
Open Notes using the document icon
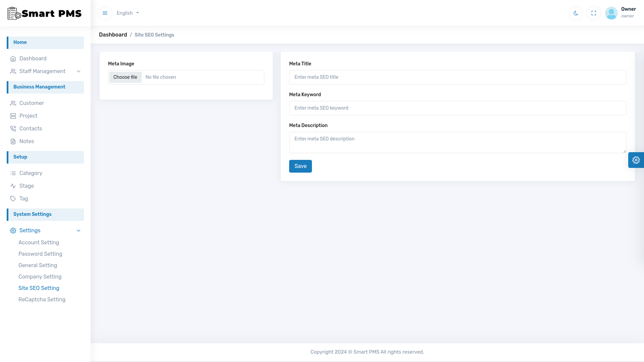[13, 141]
